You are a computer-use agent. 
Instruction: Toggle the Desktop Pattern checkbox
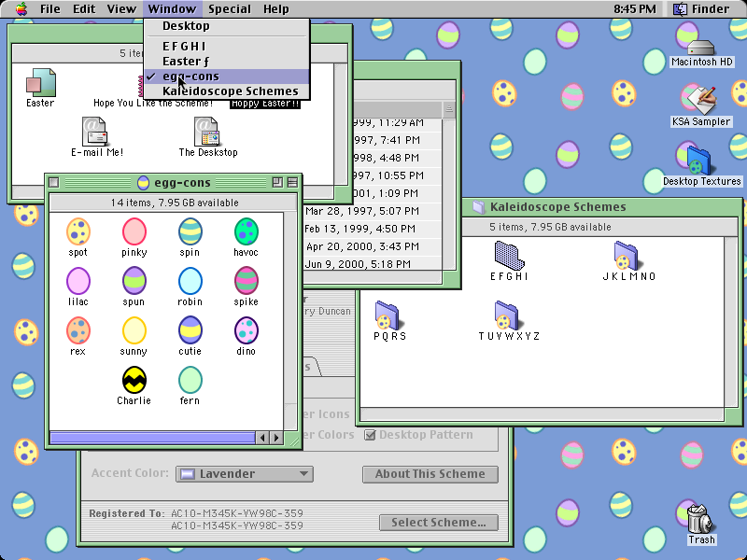pos(370,435)
